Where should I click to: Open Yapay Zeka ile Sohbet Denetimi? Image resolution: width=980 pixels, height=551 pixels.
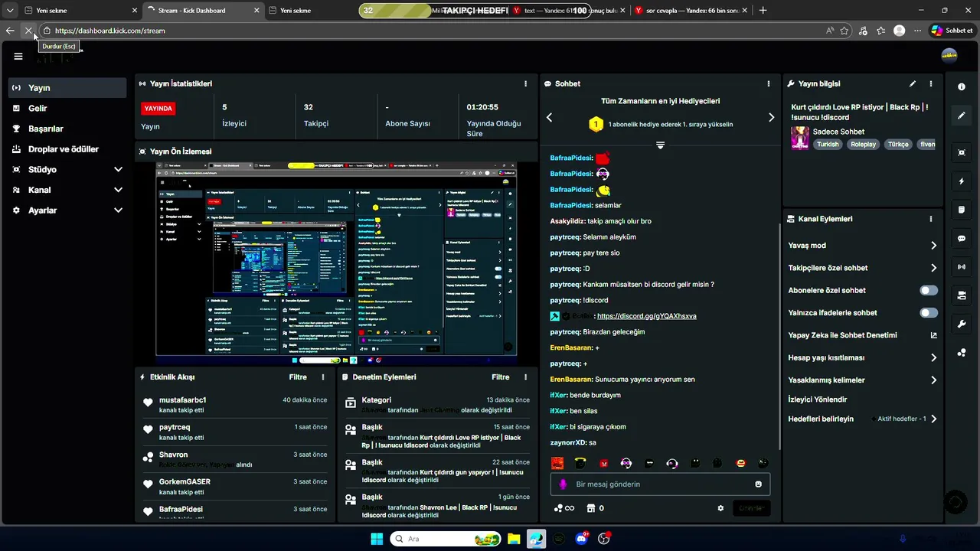862,335
